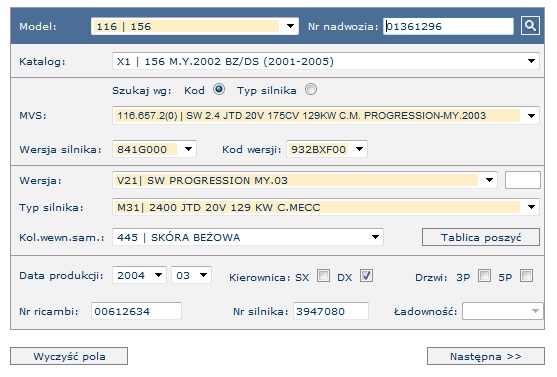Screen dimensions: 557x377
Task: Click the Nr silnika input field
Action: tap(331, 311)
